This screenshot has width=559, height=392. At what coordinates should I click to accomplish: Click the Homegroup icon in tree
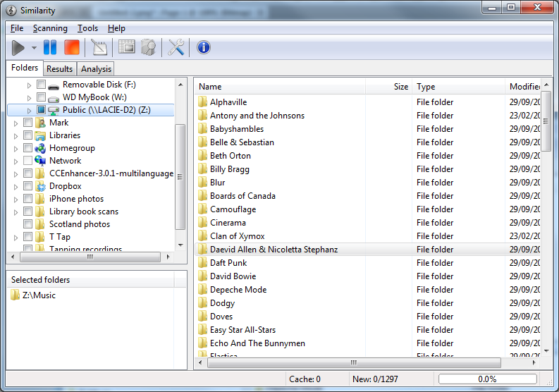point(40,148)
